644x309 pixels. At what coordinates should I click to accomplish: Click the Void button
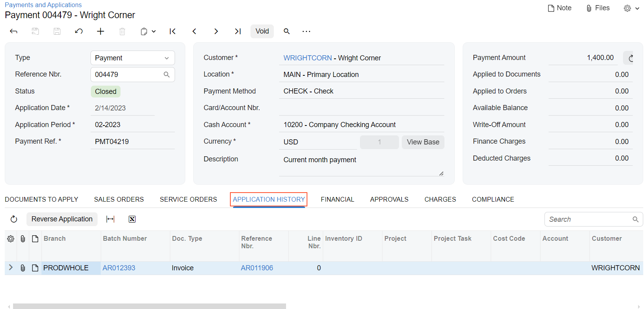click(262, 31)
